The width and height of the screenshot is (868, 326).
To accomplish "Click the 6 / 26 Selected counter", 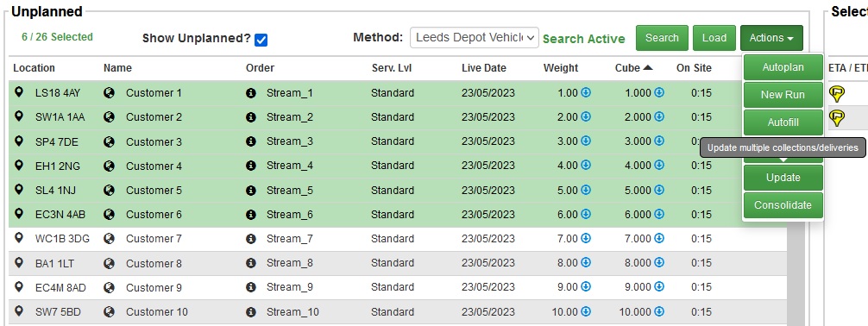I will pyautogui.click(x=57, y=37).
